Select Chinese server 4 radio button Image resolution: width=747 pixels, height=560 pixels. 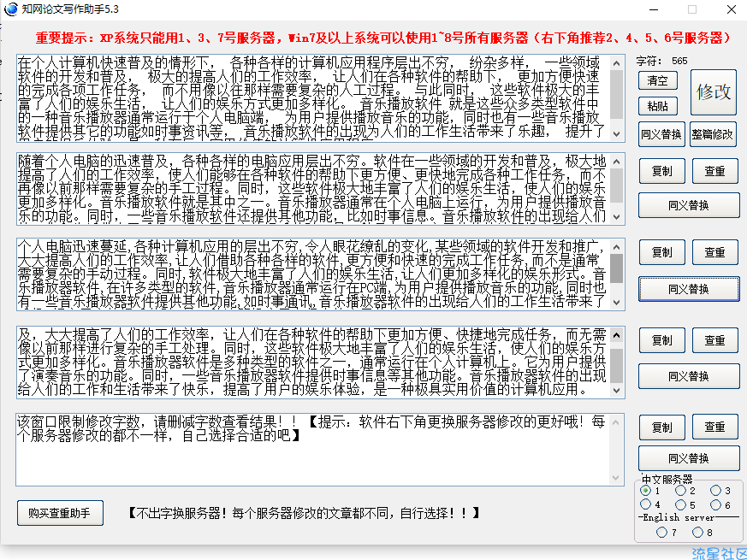[646, 504]
